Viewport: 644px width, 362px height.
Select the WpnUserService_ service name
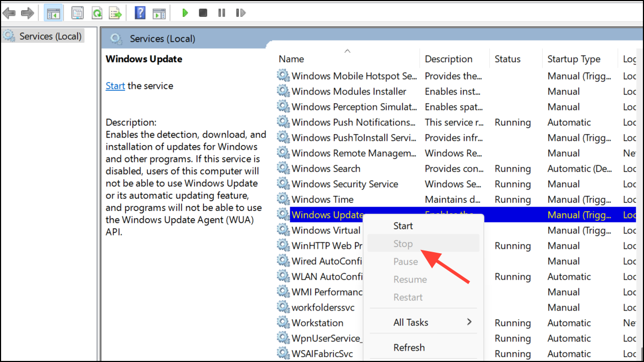(x=326, y=339)
